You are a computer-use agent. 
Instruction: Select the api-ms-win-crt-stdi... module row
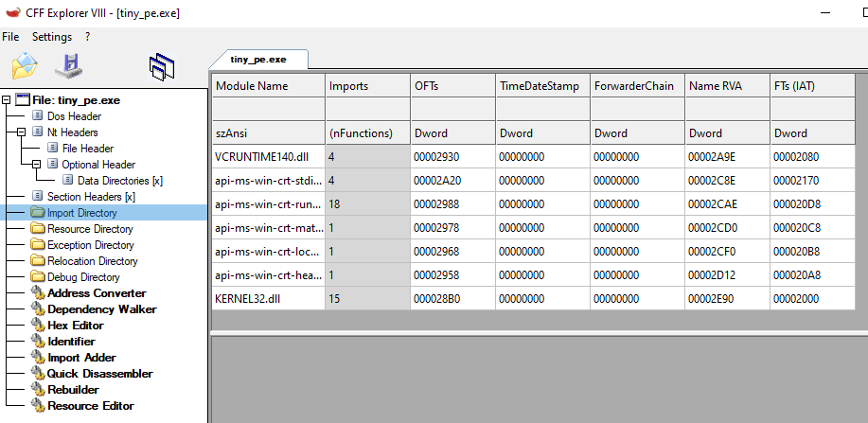[x=534, y=181]
